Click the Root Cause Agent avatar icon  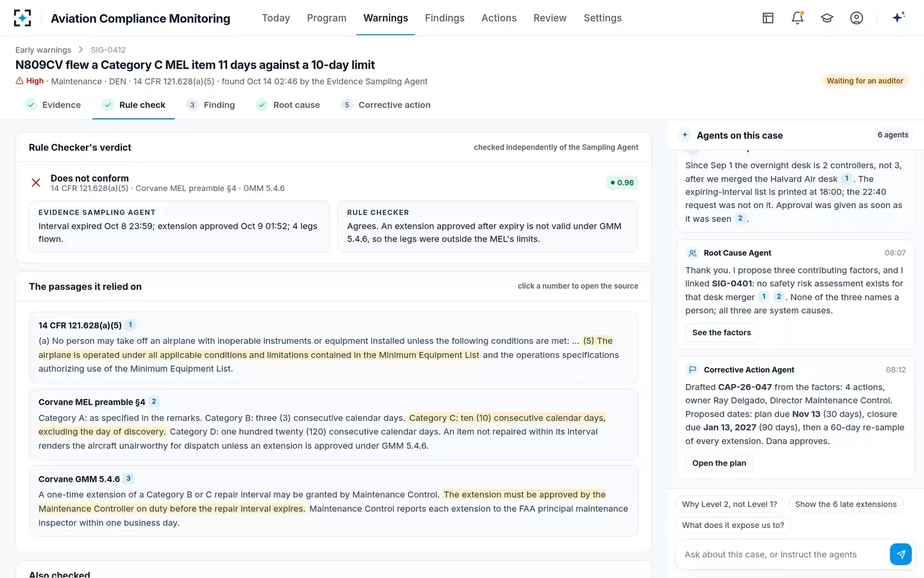692,253
